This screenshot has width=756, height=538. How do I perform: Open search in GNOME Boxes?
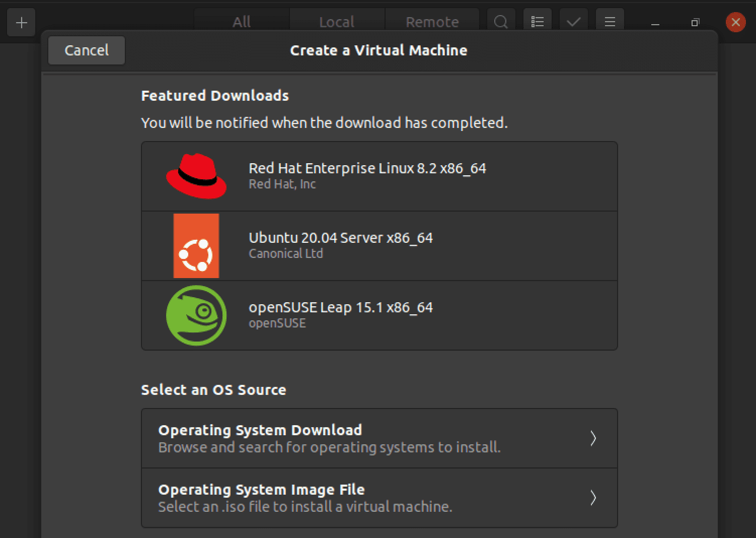tap(500, 22)
